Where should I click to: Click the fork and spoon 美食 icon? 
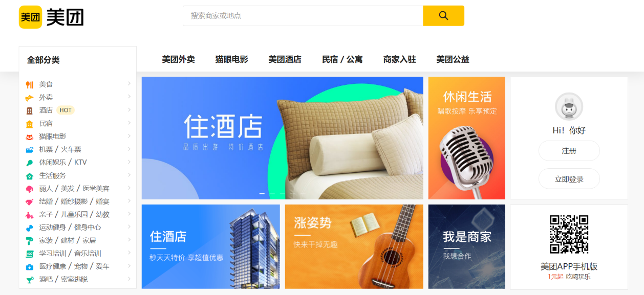point(29,84)
